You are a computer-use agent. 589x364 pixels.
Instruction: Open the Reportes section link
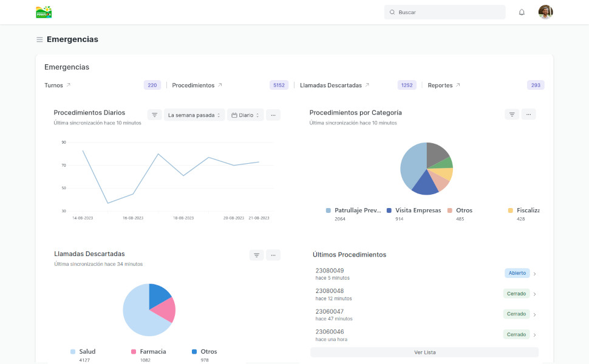(444, 86)
